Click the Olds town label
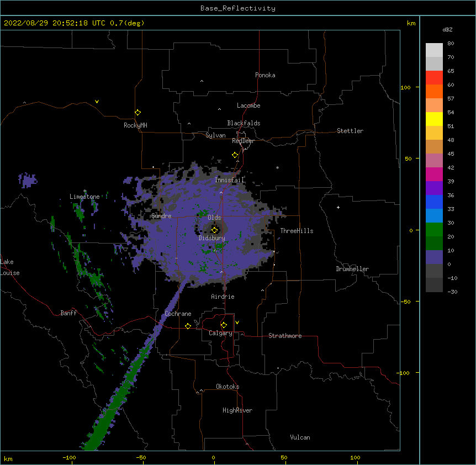 point(214,218)
